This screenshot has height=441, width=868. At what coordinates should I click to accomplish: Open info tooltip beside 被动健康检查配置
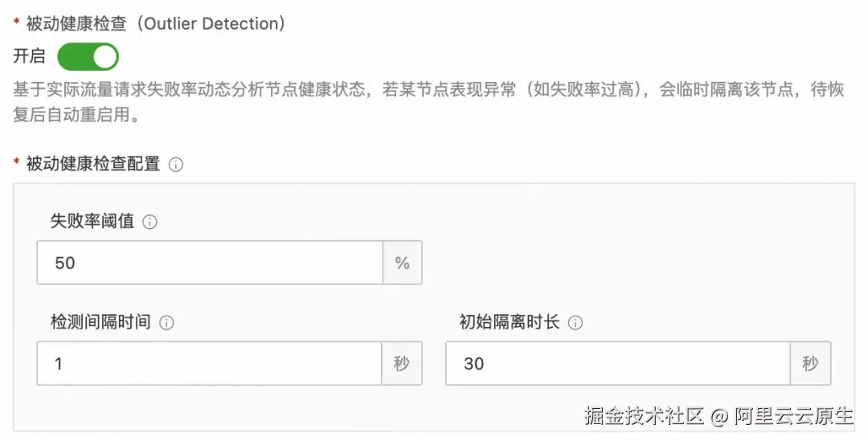175,165
